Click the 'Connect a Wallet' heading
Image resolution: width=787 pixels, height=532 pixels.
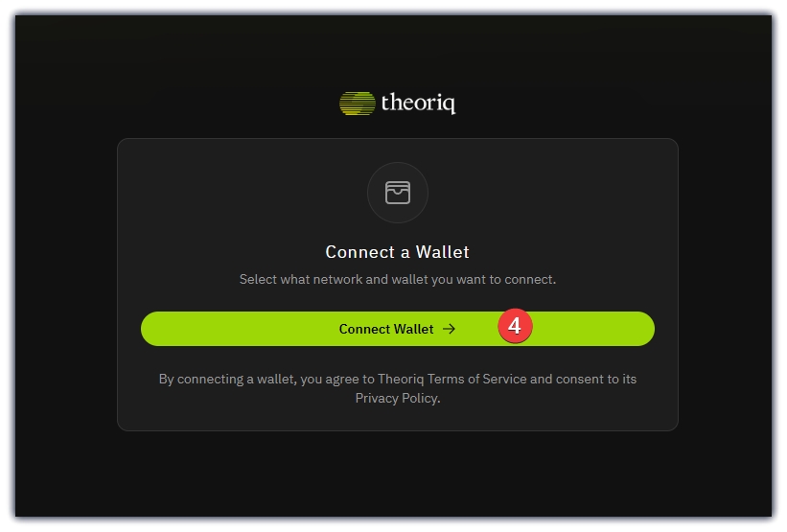point(397,252)
